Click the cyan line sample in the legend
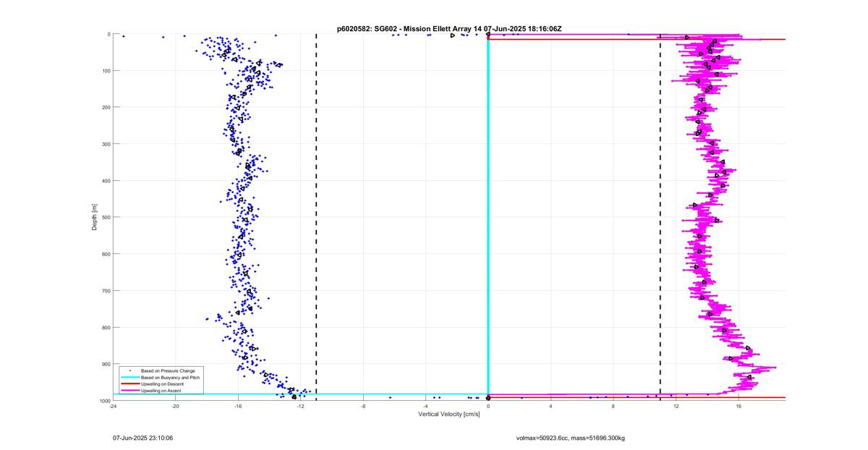 point(129,378)
